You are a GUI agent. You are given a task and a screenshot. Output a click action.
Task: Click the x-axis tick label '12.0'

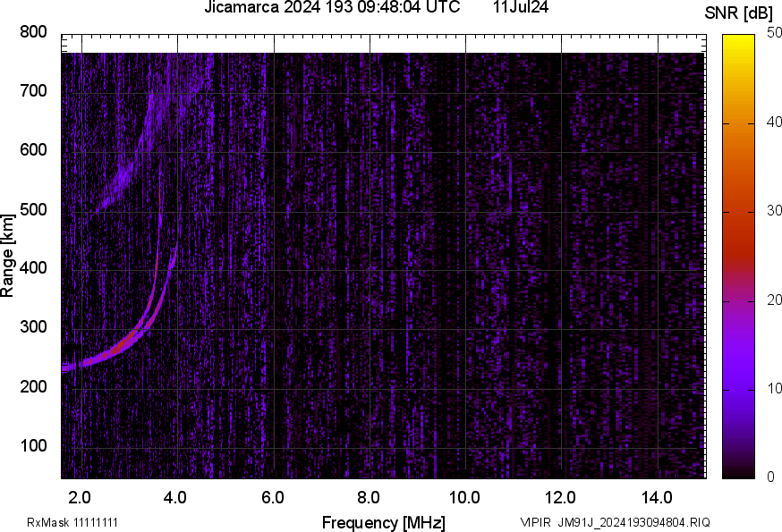[560, 498]
